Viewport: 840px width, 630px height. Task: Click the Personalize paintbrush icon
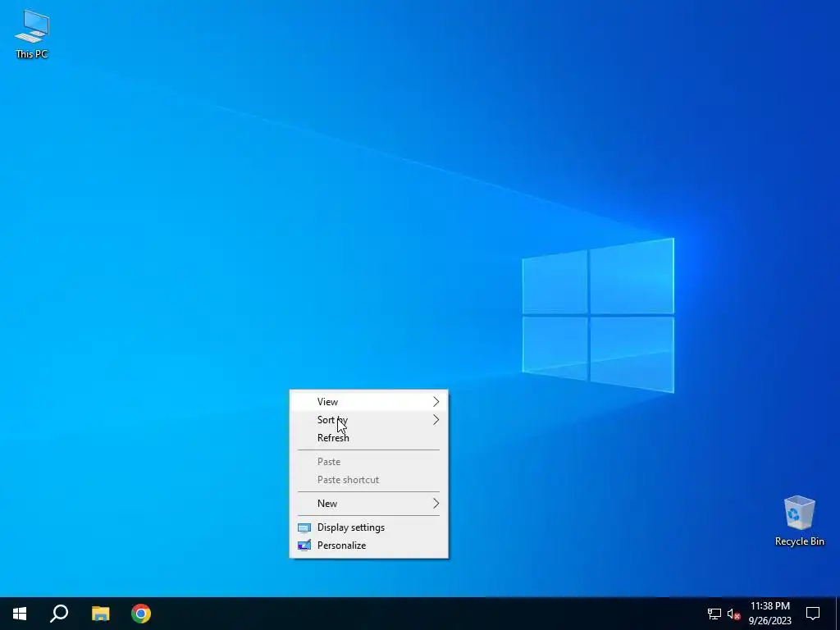pos(304,546)
